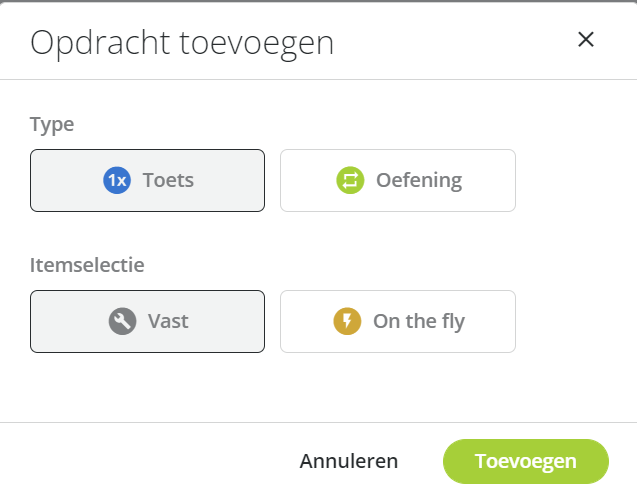Click the 'Vast' text label
637x495 pixels.
click(168, 321)
